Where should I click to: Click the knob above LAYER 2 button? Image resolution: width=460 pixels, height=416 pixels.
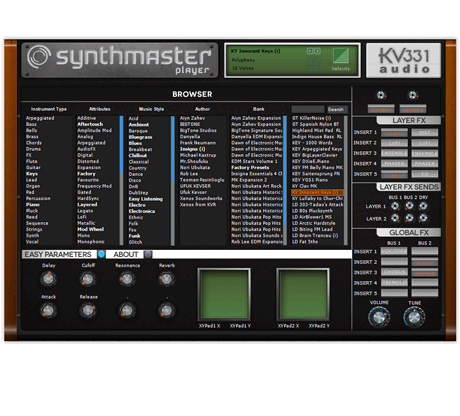pos(413,95)
